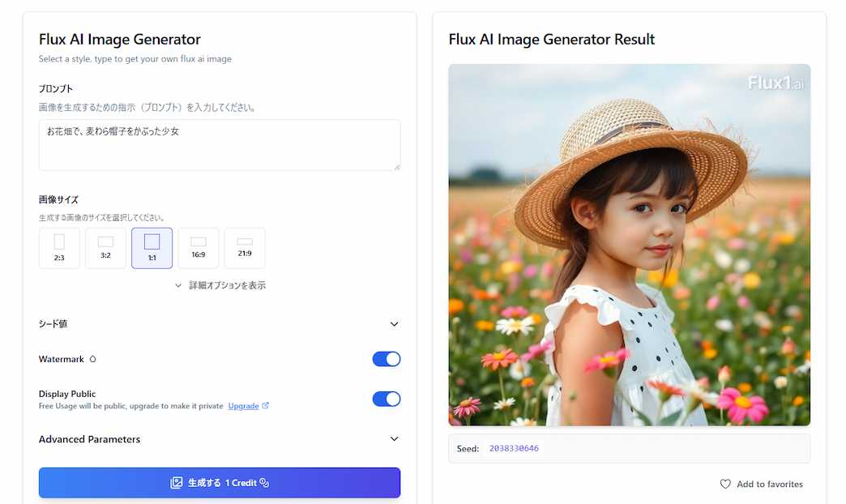The image size is (846, 504).
Task: Click the Watermark info icon
Action: click(92, 359)
